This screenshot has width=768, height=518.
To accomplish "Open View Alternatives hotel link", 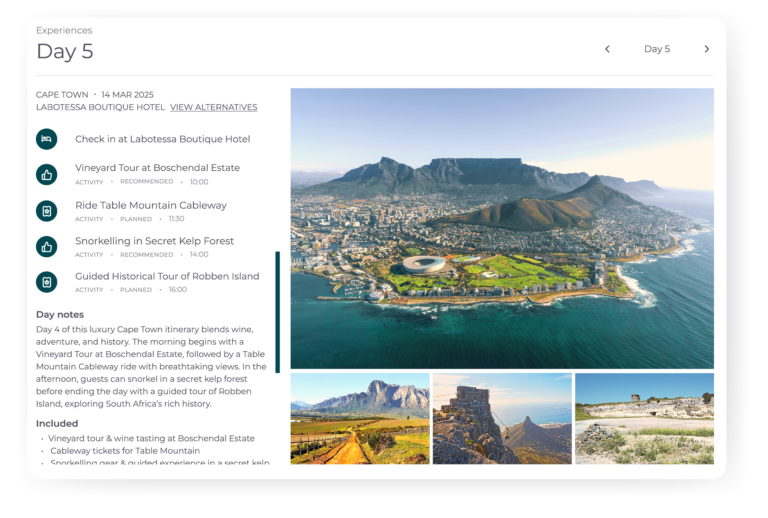I will tap(214, 107).
